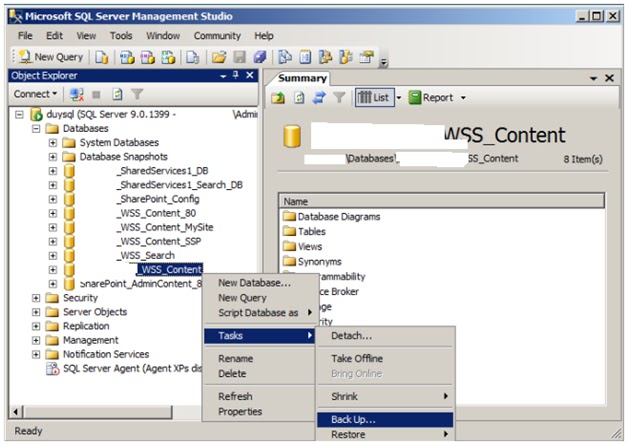Click Object Explorer horizontal scrollbar left arrow

[16, 412]
